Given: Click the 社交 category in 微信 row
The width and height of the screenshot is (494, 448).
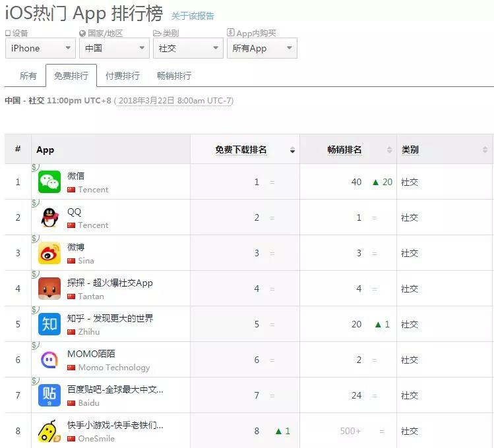Looking at the screenshot, I should tap(410, 182).
